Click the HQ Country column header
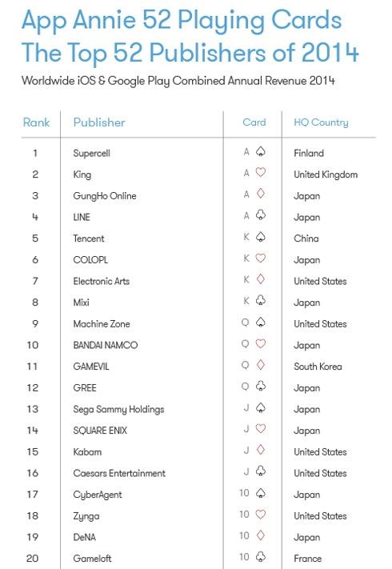 coord(321,122)
